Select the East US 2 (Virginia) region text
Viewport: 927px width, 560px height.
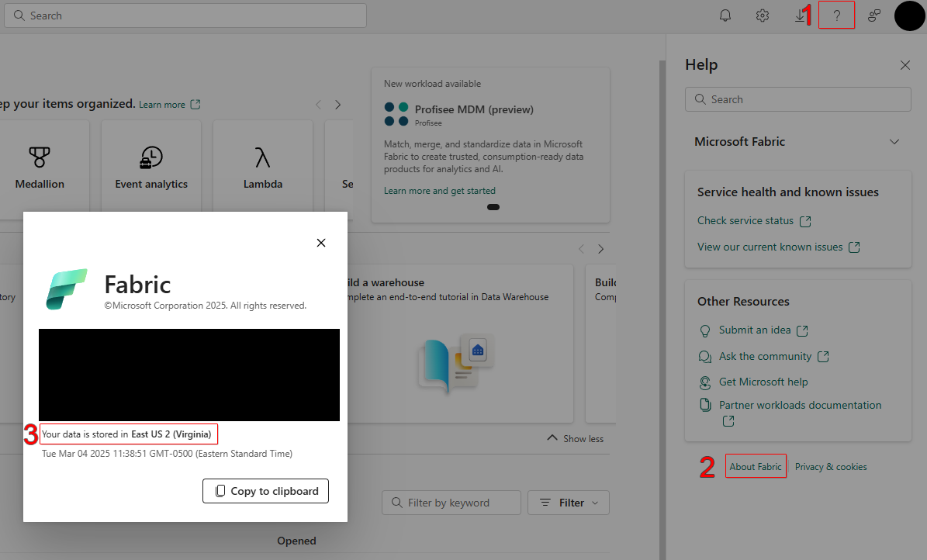pyautogui.click(x=171, y=434)
